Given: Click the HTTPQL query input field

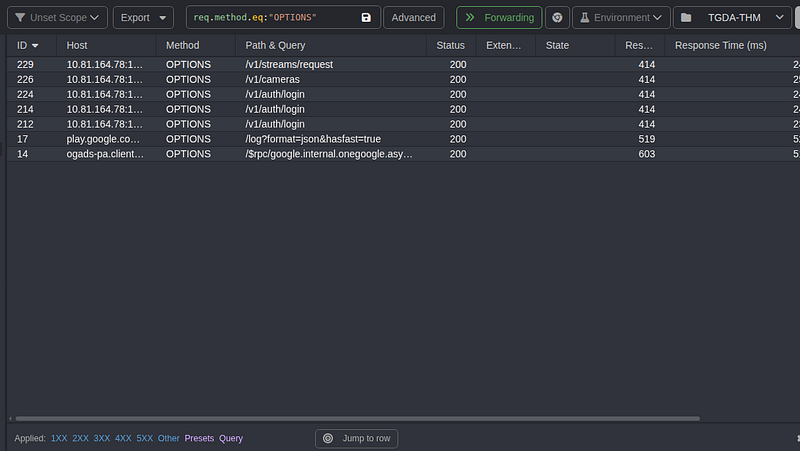Looking at the screenshot, I should click(x=276, y=17).
